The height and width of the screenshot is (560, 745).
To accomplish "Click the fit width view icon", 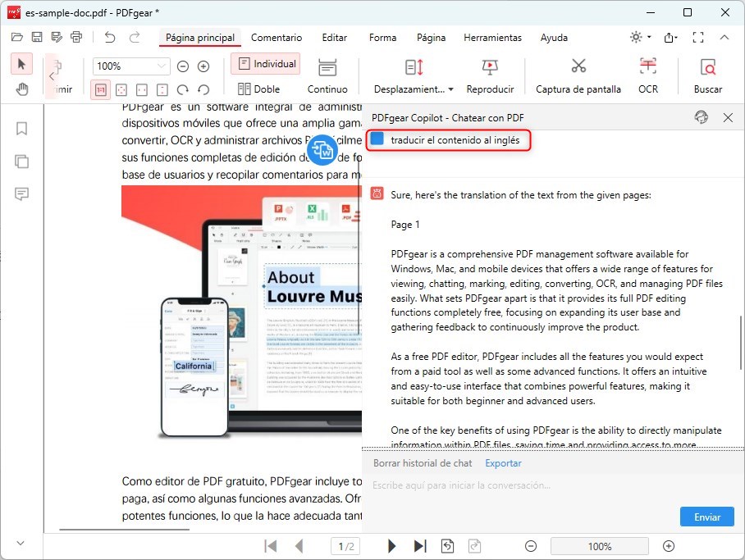I will point(142,89).
